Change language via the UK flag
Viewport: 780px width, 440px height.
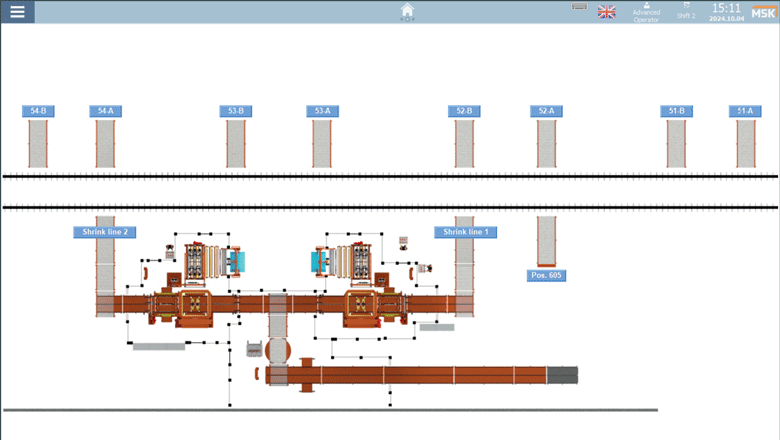coord(607,12)
